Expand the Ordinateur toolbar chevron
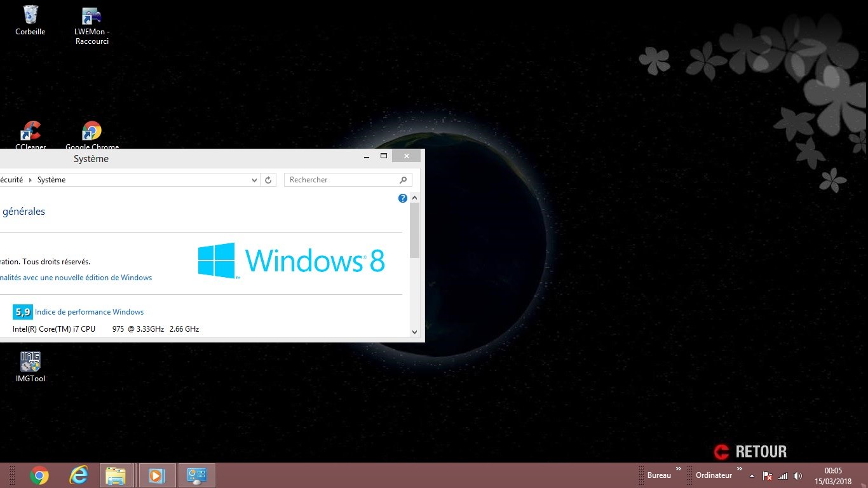This screenshot has height=488, width=868. tap(739, 469)
